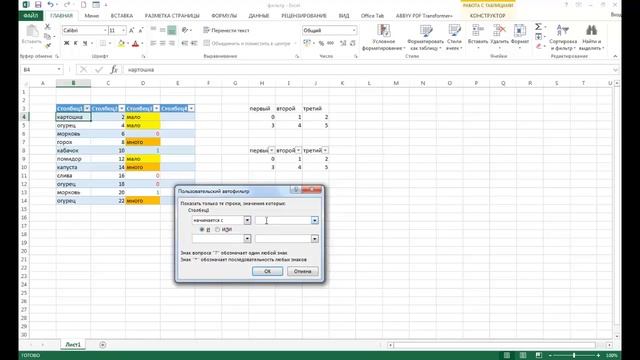Screen dimensions: 640x360
Task: Click the new sheet plus icon
Action: pyautogui.click(x=102, y=345)
